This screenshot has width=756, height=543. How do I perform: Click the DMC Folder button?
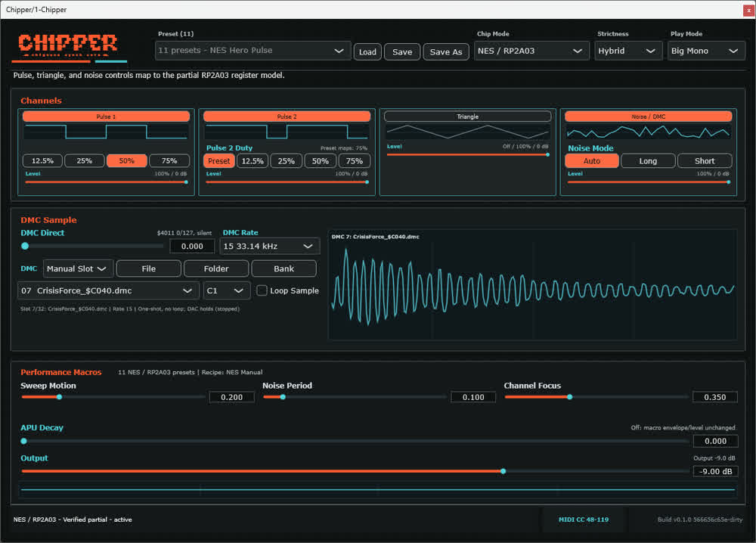[216, 268]
